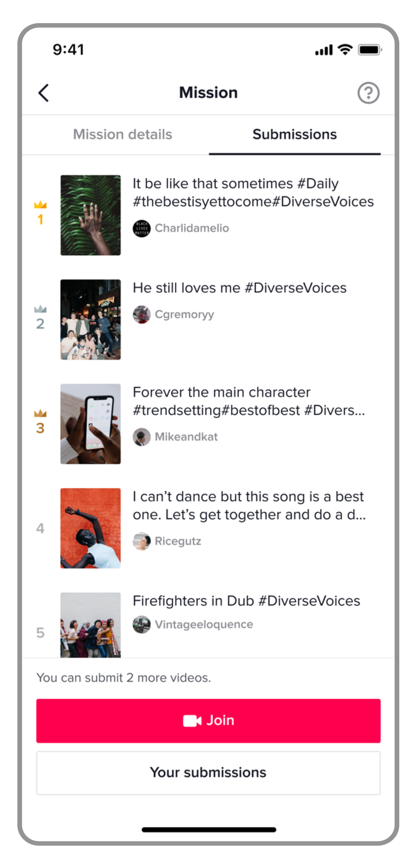Screen dimensions: 417x868
Task: Open the phone in hand video thumbnail
Action: tap(90, 424)
